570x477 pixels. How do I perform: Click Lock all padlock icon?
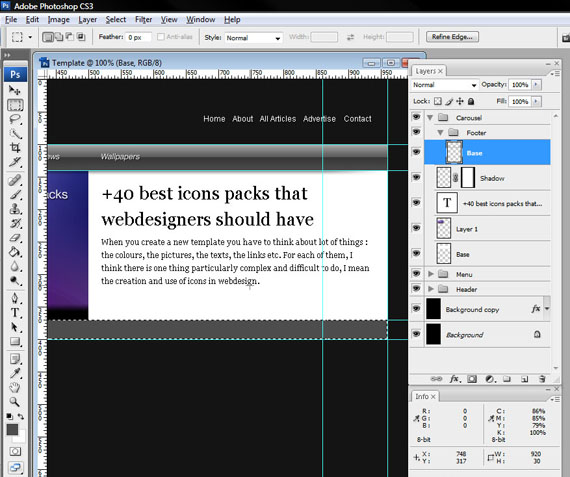[471, 101]
